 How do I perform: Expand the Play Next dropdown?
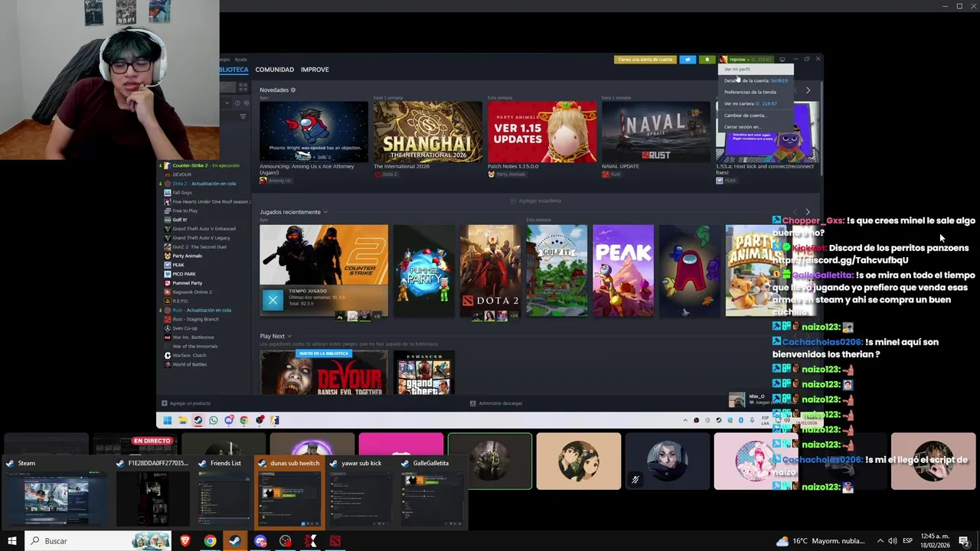(x=289, y=336)
